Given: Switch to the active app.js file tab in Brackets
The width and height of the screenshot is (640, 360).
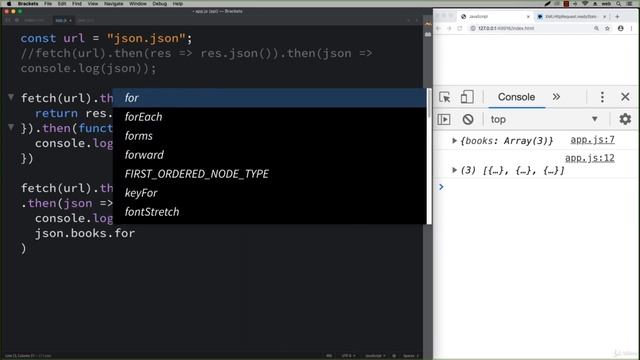Looking at the screenshot, I should click(x=63, y=20).
